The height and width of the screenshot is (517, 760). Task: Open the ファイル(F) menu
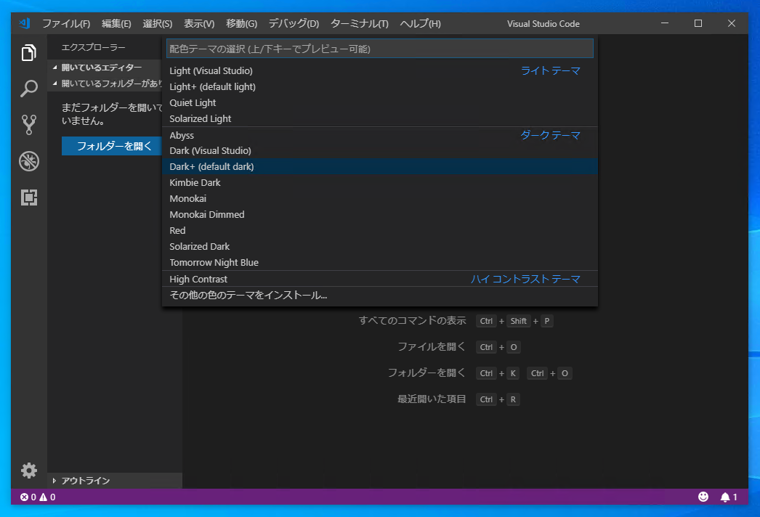click(66, 23)
